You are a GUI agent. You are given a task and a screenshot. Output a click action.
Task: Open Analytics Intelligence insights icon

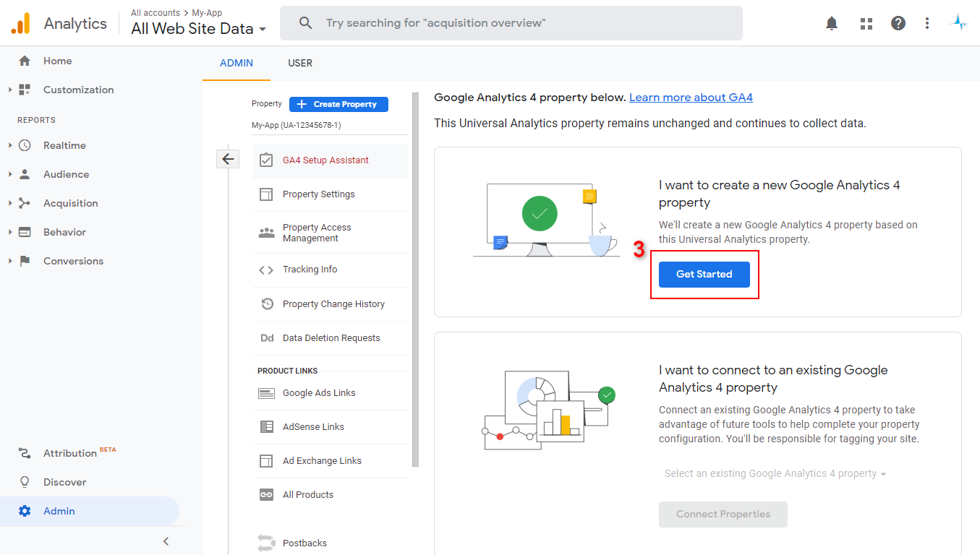[x=959, y=23]
